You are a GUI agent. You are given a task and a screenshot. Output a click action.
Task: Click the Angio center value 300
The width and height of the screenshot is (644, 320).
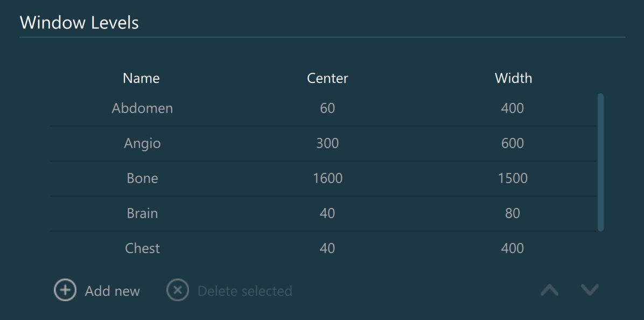(x=327, y=143)
